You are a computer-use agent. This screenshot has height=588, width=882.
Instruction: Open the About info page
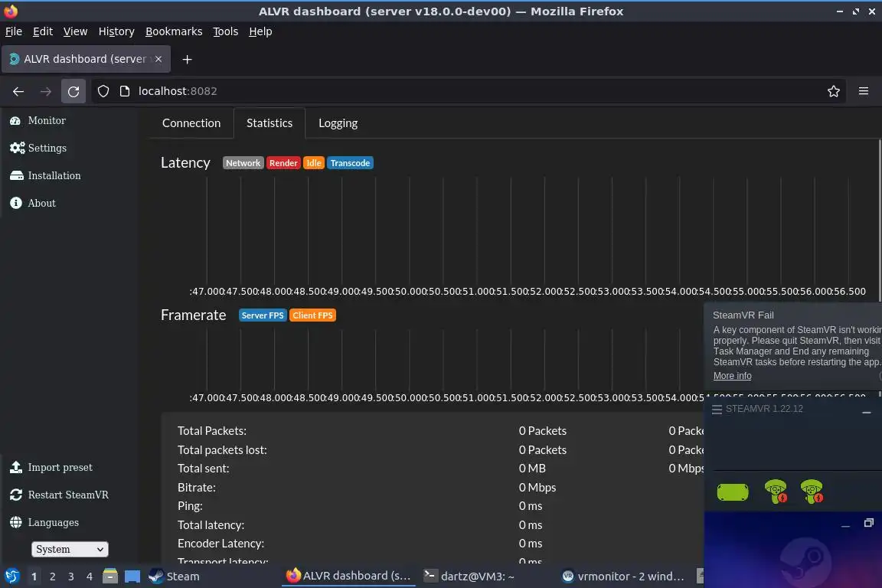[33, 203]
